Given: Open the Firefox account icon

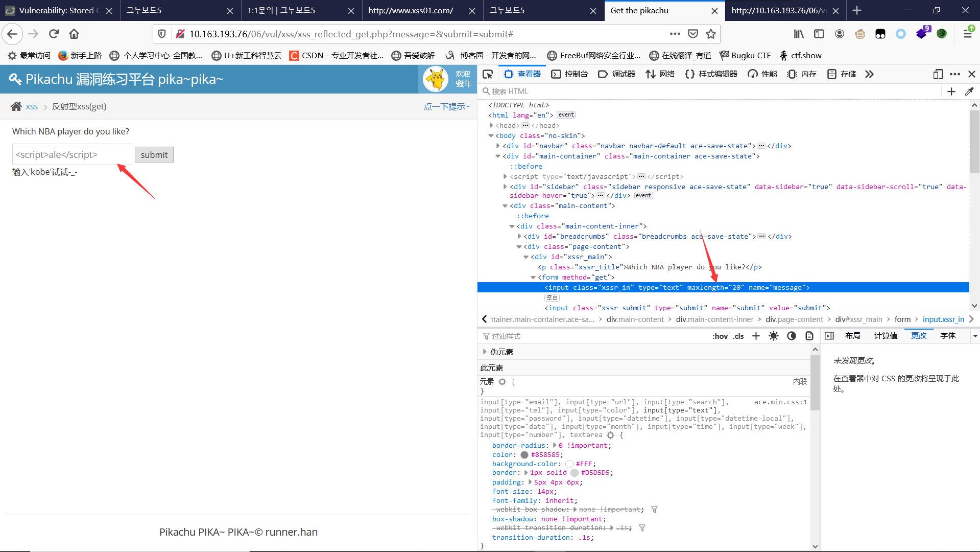Looking at the screenshot, I should tap(840, 34).
